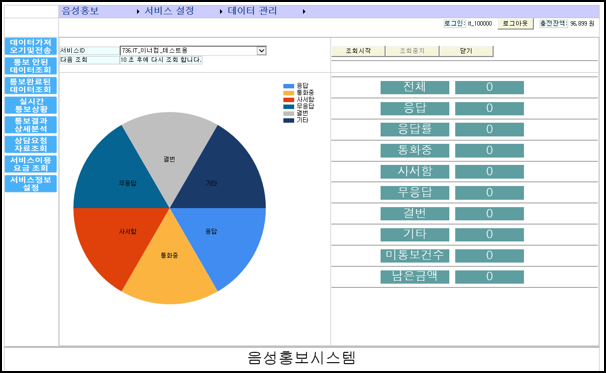Click the arrow after 데이터 관리
This screenshot has height=373, width=606.
(304, 12)
